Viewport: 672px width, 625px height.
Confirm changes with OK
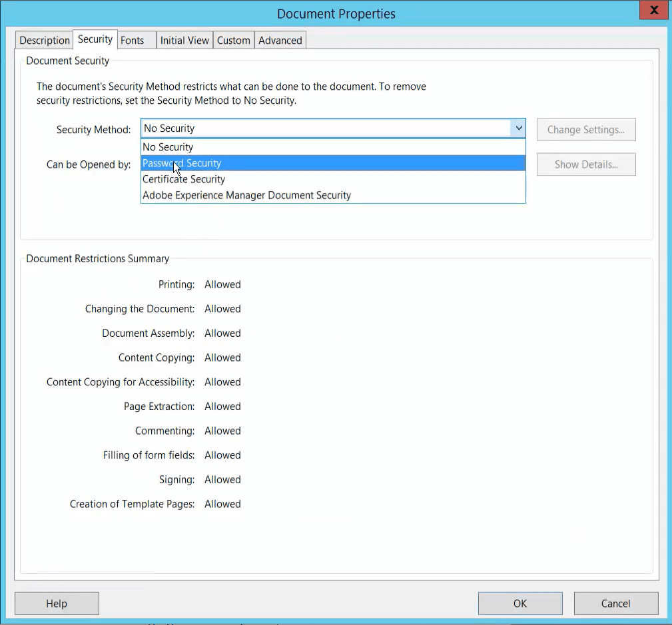tap(519, 603)
